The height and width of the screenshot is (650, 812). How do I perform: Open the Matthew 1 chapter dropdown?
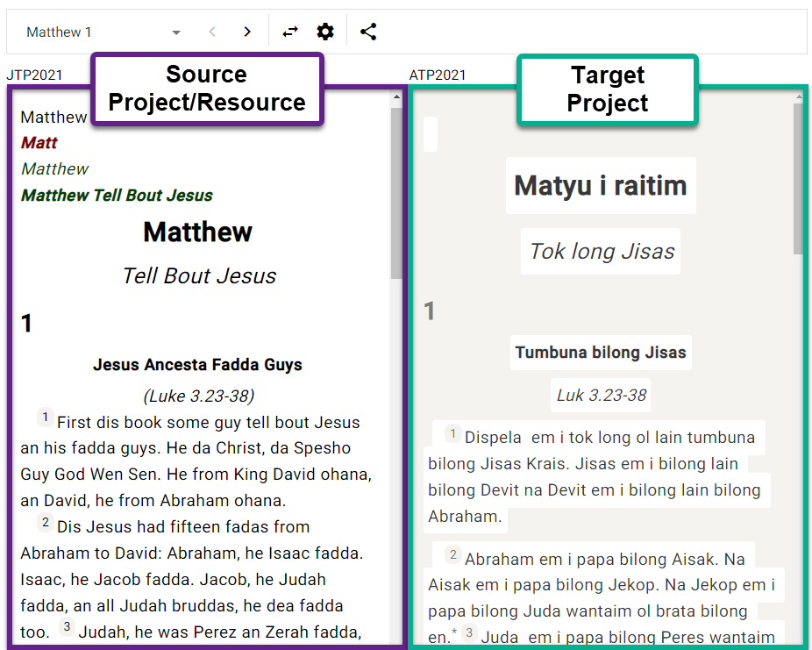click(103, 32)
